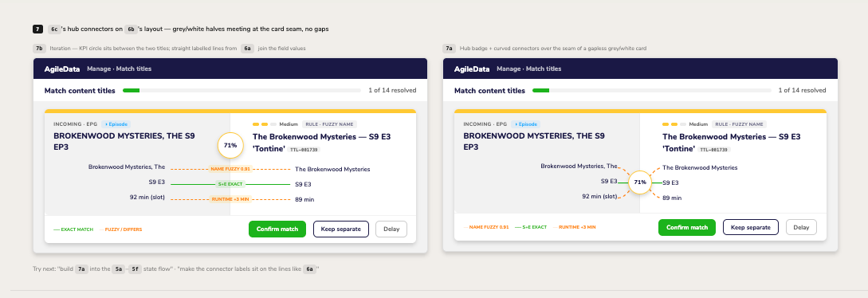This screenshot has height=298, width=868.
Task: Click the RULE · FUZZY NAME chip in 7a
Action: click(x=740, y=124)
